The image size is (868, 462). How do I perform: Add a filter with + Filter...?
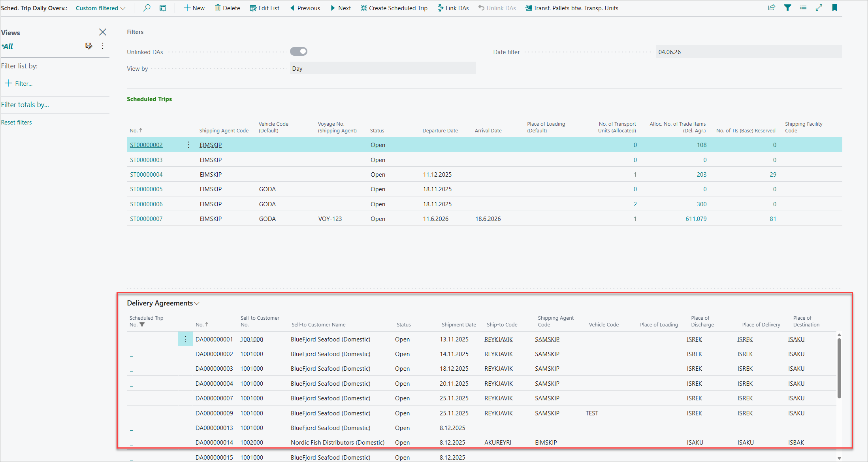pyautogui.click(x=19, y=83)
